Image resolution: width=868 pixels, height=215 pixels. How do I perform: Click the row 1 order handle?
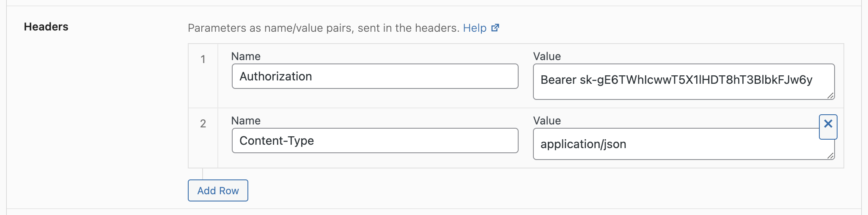(x=203, y=76)
